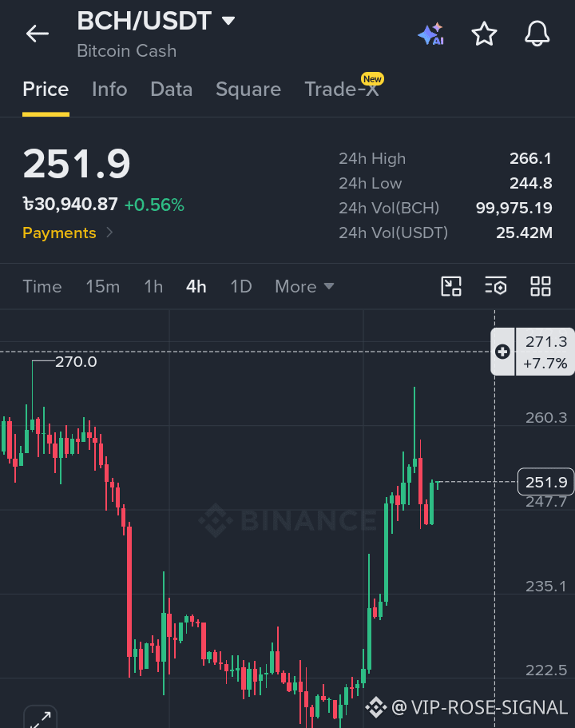Image resolution: width=575 pixels, height=728 pixels.
Task: Click the 251.9 current price label on the chart
Action: tap(545, 482)
